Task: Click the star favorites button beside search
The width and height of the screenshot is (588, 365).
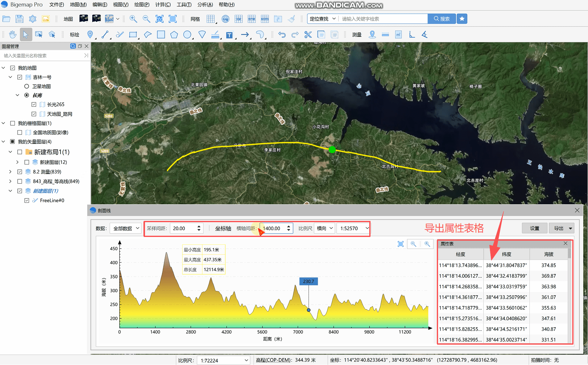Action: point(462,19)
